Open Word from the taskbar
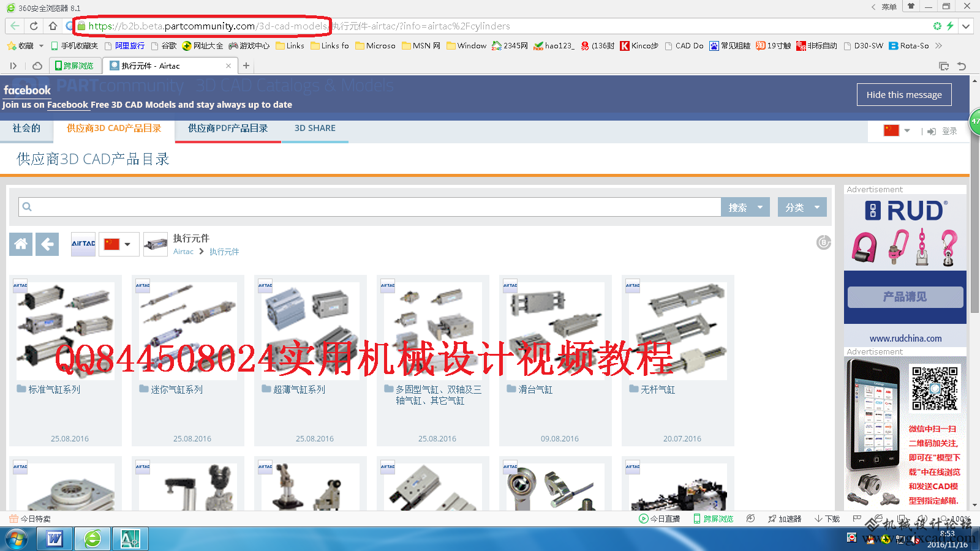This screenshot has height=551, width=980. [x=55, y=539]
